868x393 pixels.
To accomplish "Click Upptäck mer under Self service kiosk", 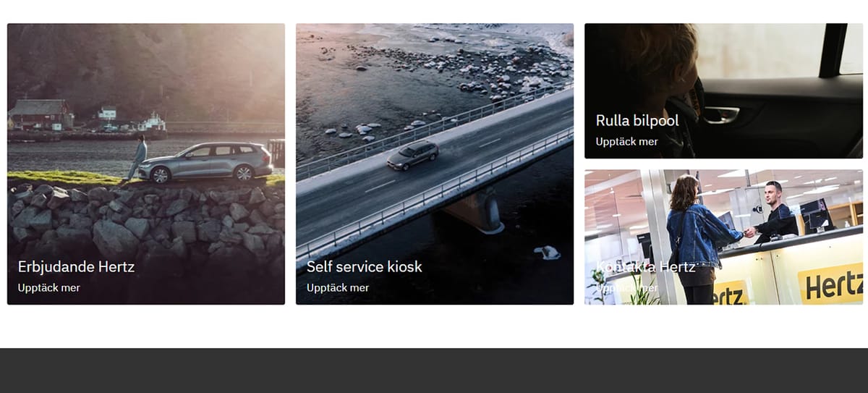I will (338, 288).
